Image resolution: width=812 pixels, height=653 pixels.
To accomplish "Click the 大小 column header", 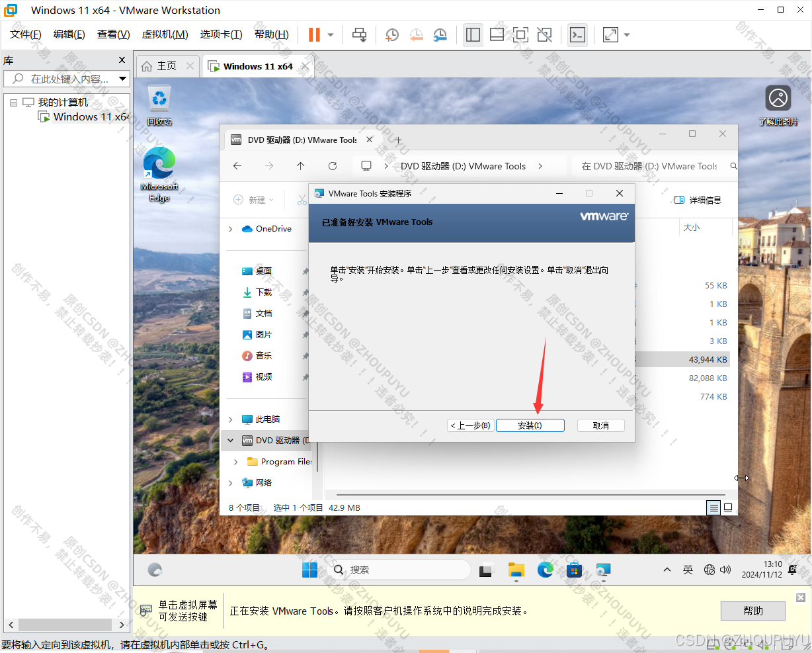I will point(691,227).
